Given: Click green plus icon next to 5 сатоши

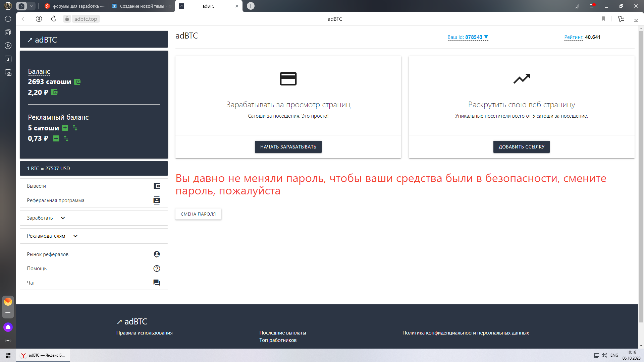Looking at the screenshot, I should (65, 128).
